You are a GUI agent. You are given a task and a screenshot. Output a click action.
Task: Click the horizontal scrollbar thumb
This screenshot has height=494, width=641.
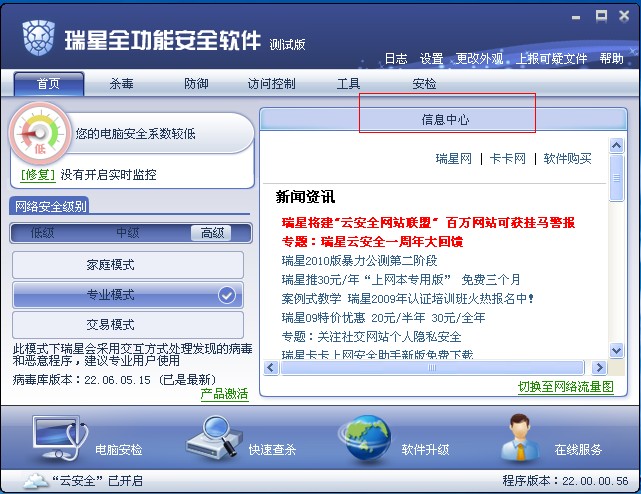(x=432, y=368)
